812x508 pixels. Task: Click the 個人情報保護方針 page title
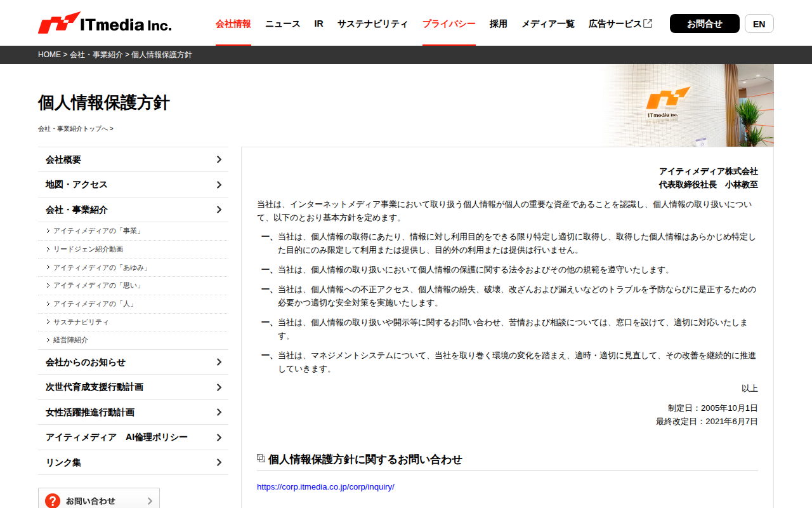point(104,102)
